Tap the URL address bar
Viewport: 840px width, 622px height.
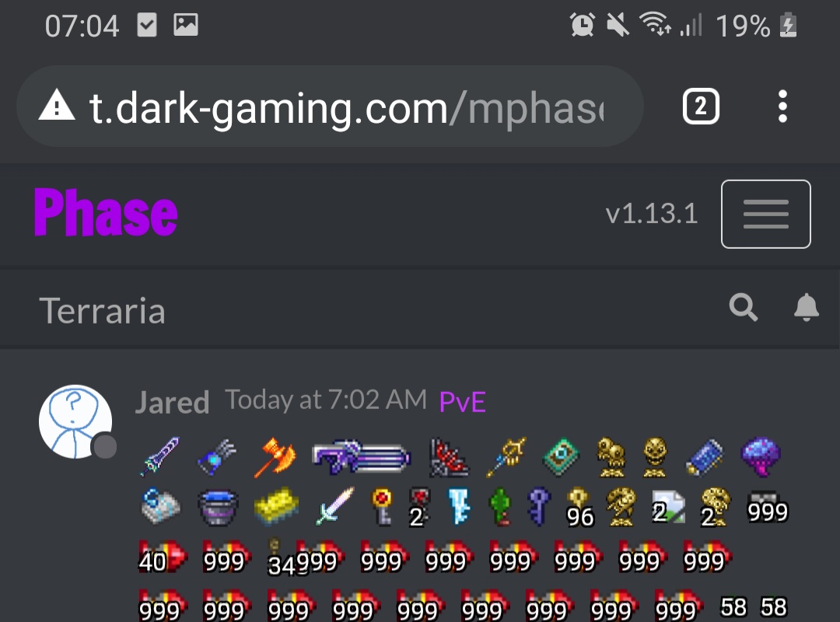331,107
